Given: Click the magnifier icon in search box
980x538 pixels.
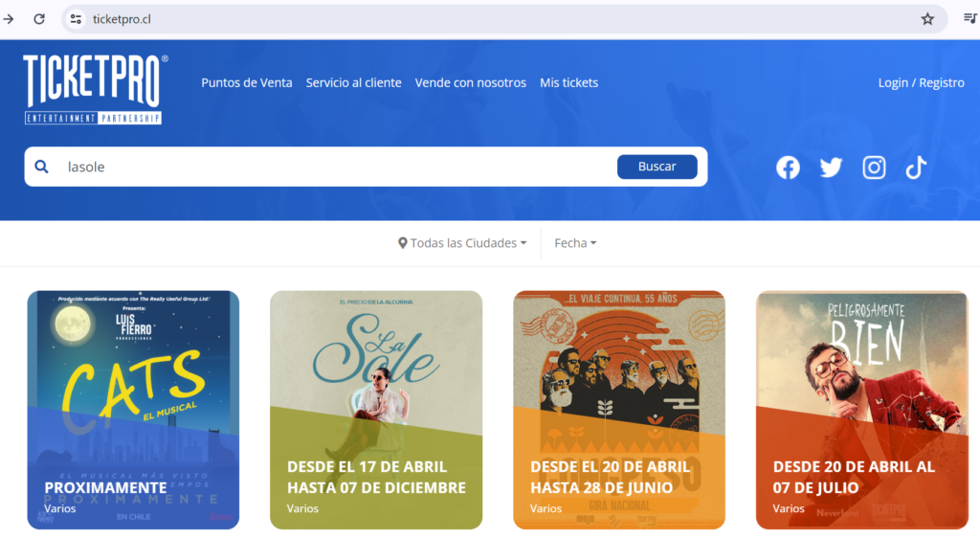Looking at the screenshot, I should (41, 167).
